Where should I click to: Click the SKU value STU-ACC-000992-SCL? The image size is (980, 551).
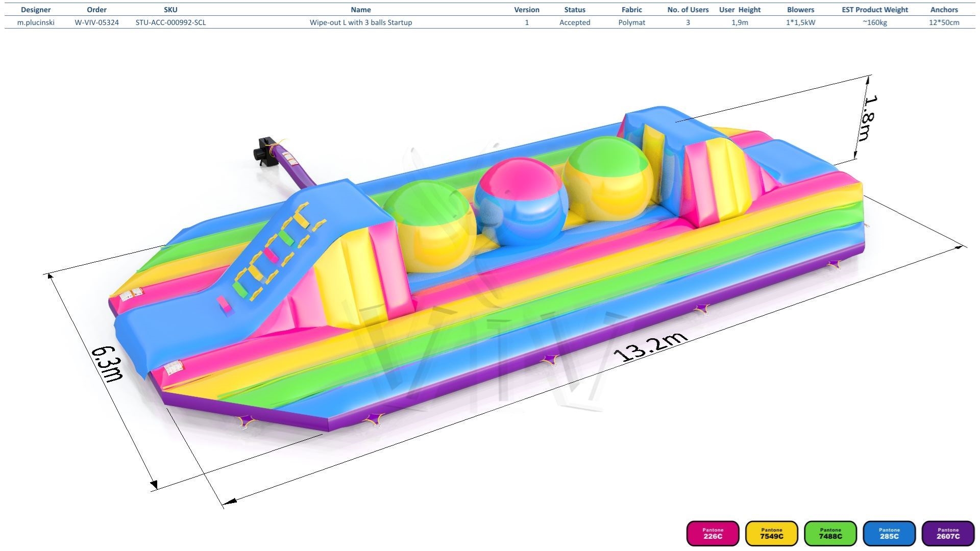[x=170, y=22]
